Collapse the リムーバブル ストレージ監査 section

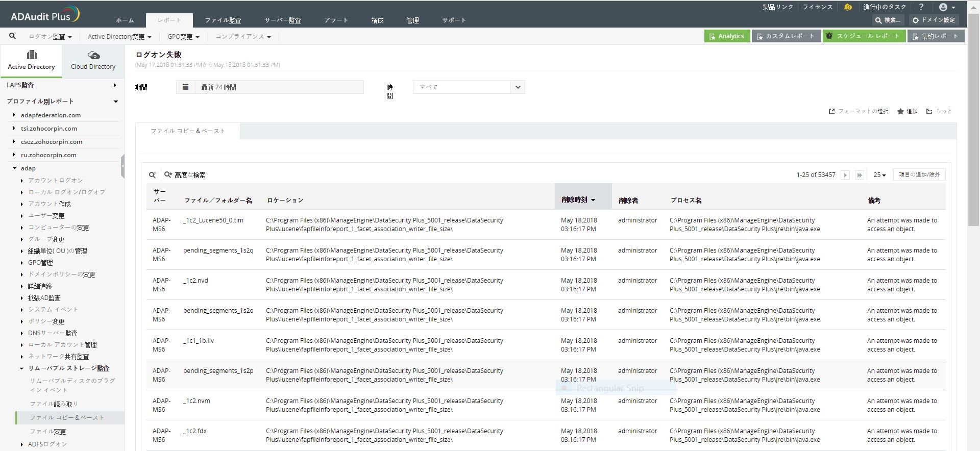click(22, 368)
